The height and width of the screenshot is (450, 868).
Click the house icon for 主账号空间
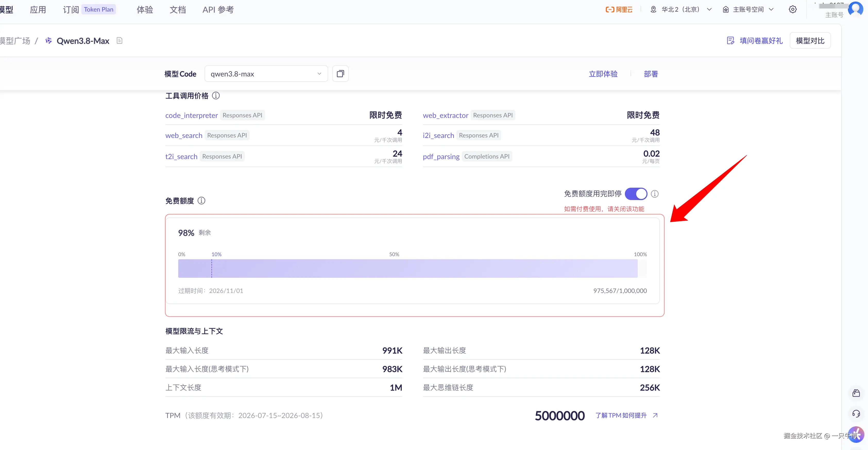726,10
